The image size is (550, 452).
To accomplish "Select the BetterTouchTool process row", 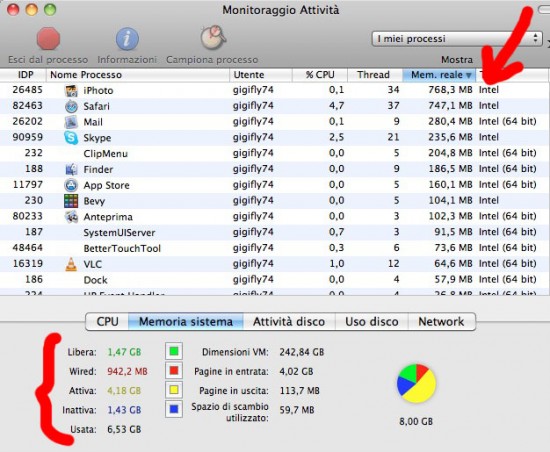I will (x=274, y=248).
